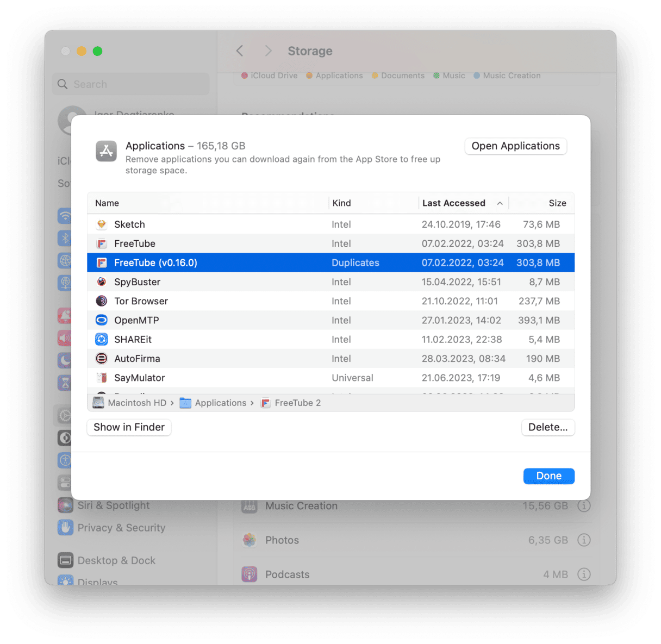Click Show in Finder button
The image size is (661, 644).
129,427
